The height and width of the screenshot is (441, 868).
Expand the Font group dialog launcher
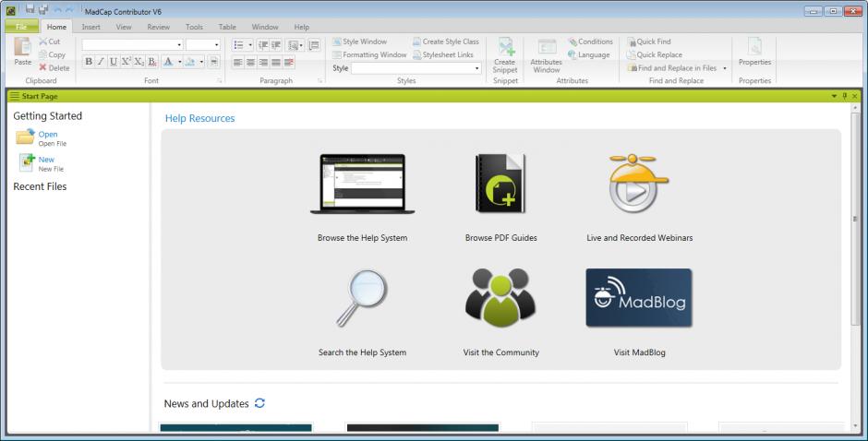[220, 81]
